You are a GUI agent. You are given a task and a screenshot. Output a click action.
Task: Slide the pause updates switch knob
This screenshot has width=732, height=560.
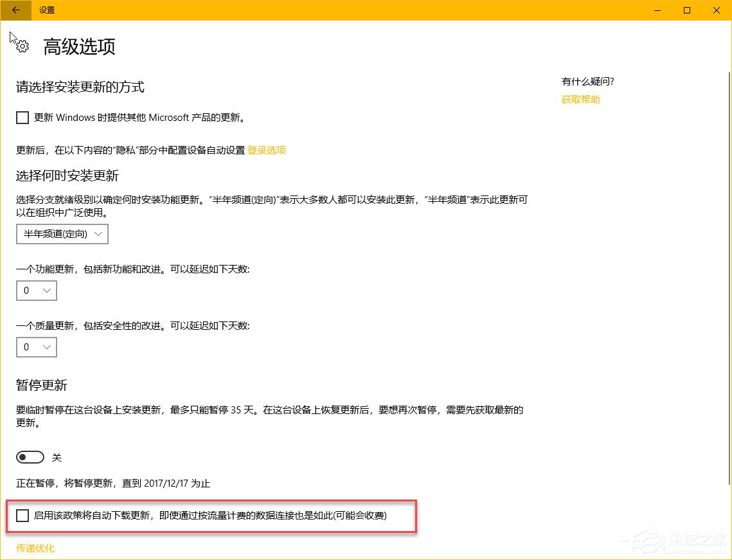point(24,456)
